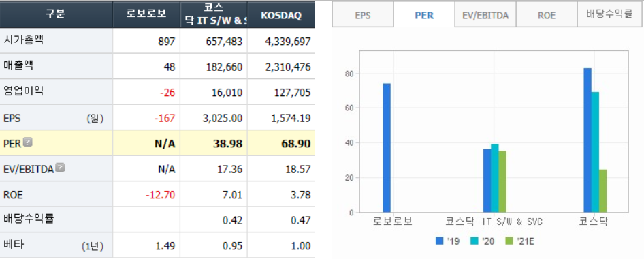Select the PER chart tab

point(424,15)
